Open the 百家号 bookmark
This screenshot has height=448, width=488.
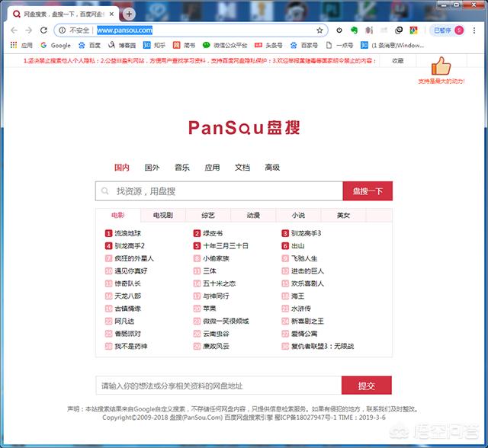click(303, 46)
